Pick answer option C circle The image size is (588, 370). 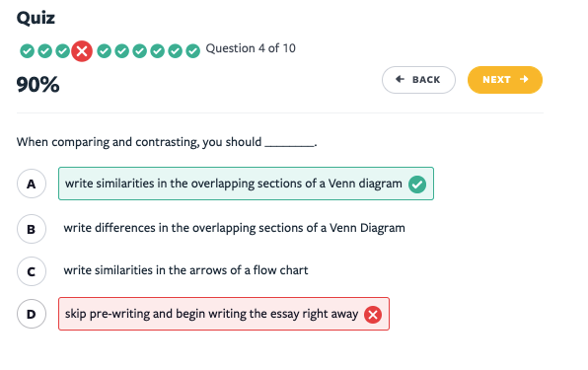(32, 271)
